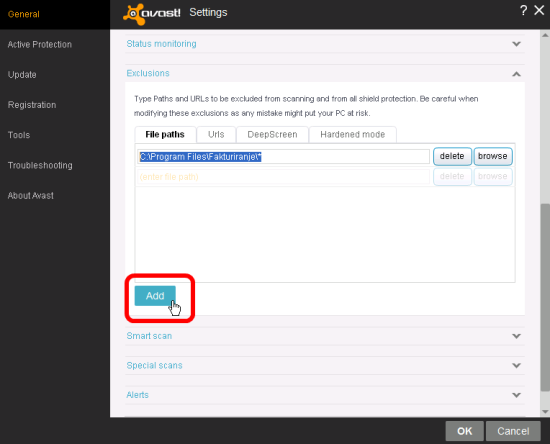Expand the Alerts section
The width and height of the screenshot is (550, 444).
pos(138,395)
